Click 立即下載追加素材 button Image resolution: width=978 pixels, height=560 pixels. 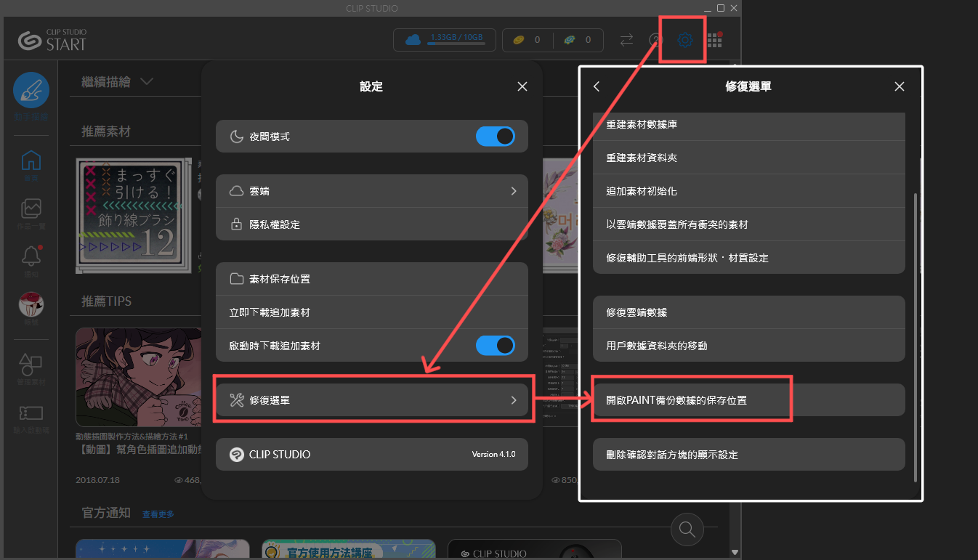(x=371, y=312)
